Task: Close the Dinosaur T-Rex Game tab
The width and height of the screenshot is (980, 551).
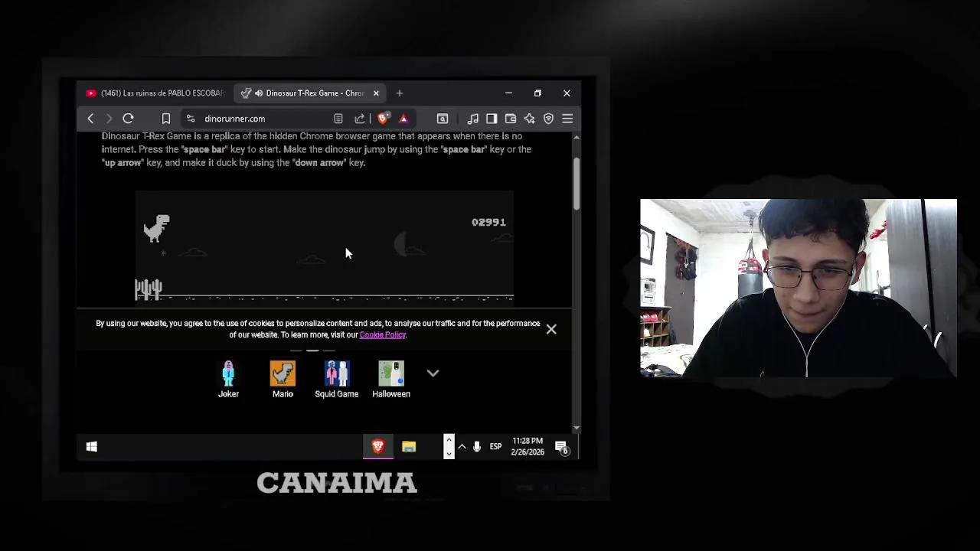Action: (x=376, y=93)
